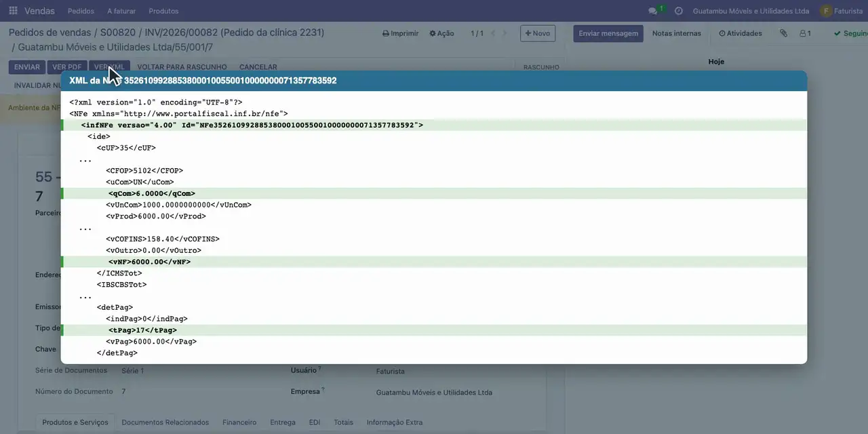Open Atividades in the chatter

coord(741,33)
